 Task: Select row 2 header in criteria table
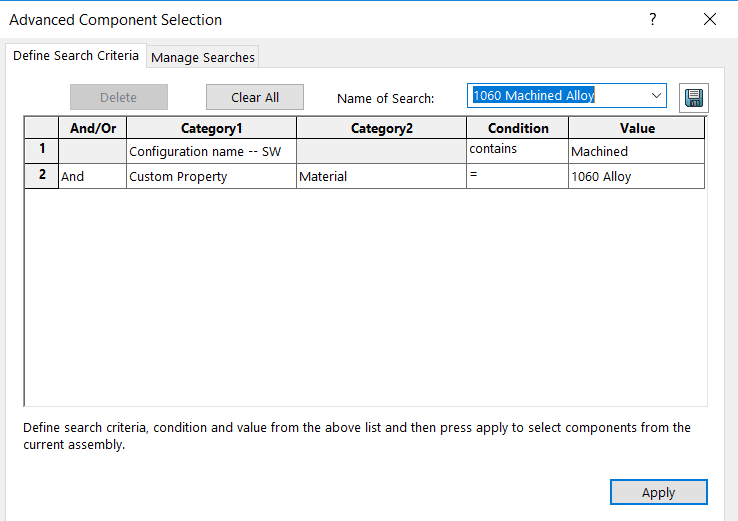click(x=41, y=175)
